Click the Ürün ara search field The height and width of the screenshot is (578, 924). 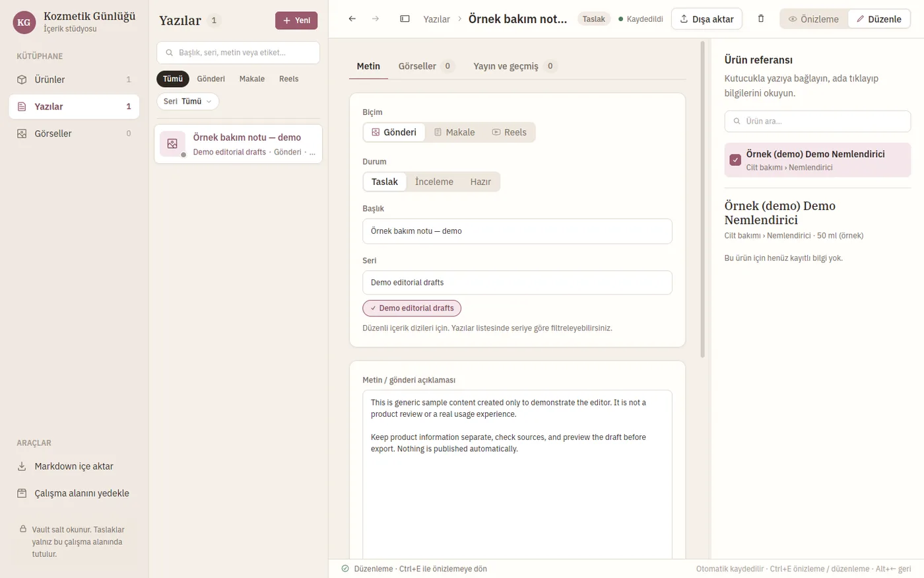[x=818, y=122]
